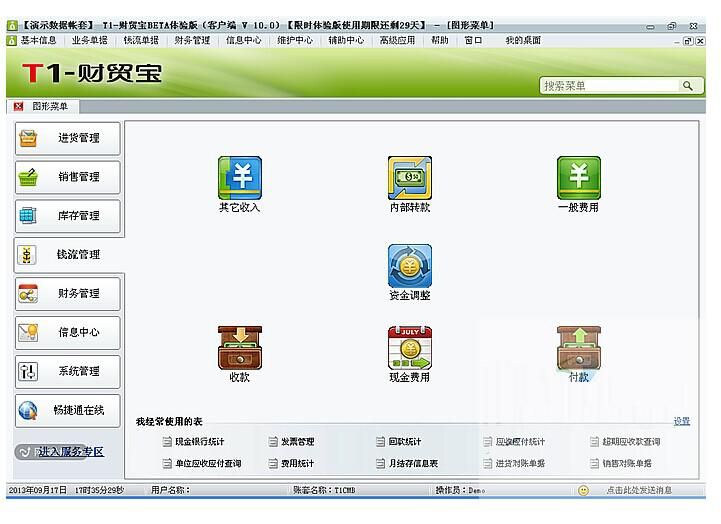This screenshot has height=524, width=721.
Task: Open the 进货对账单据 report
Action: [x=520, y=463]
